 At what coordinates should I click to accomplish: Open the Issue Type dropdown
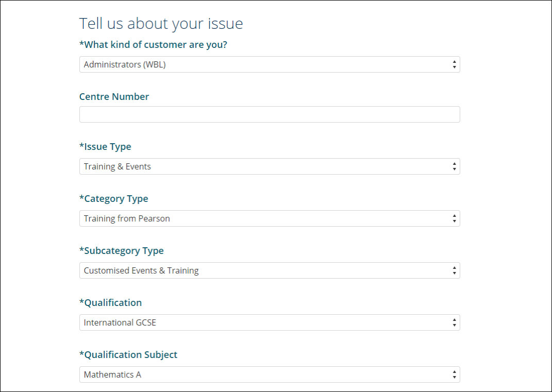coord(269,166)
